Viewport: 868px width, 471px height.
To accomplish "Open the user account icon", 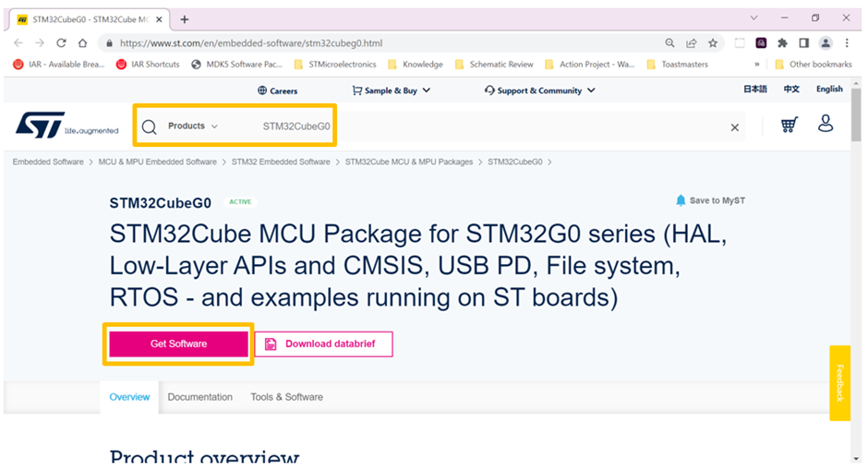I will [x=826, y=124].
